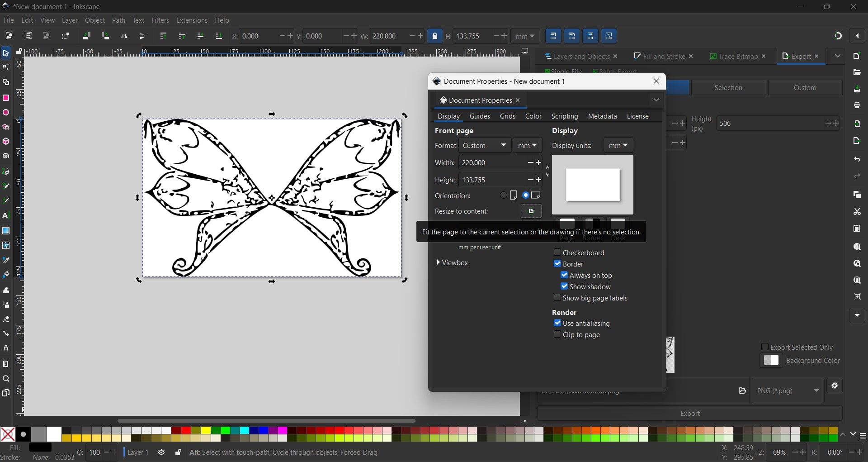Viewport: 868px width, 462px height.
Task: Click the Save document icon
Action: (x=857, y=89)
